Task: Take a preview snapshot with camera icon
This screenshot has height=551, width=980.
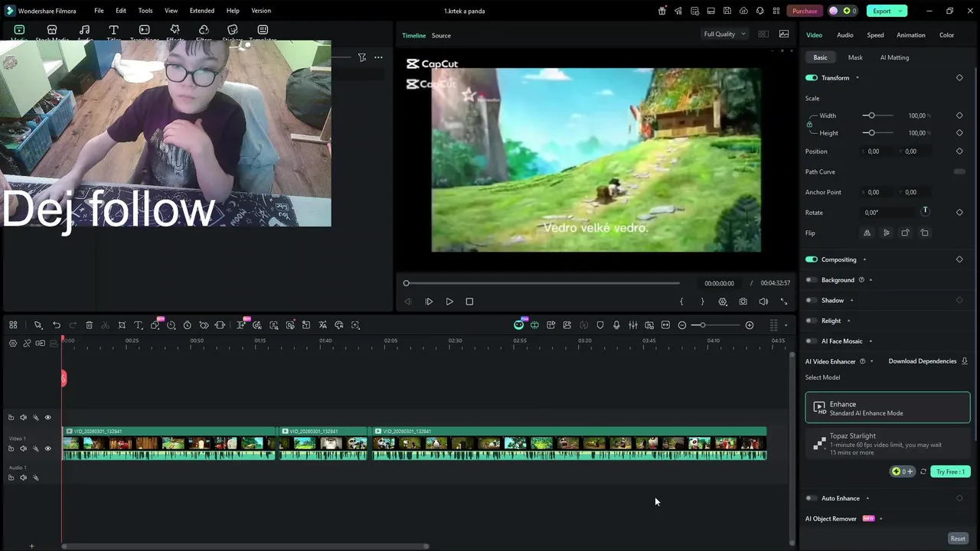Action: 743,302
